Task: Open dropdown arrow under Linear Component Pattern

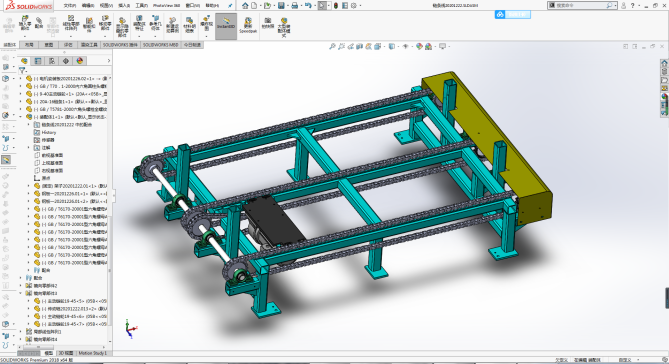Action: coord(71,36)
